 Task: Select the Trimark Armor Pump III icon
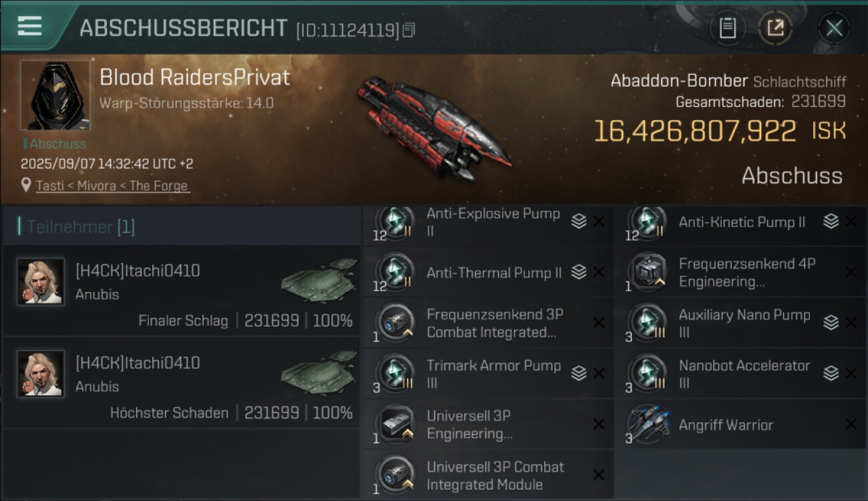pos(395,373)
